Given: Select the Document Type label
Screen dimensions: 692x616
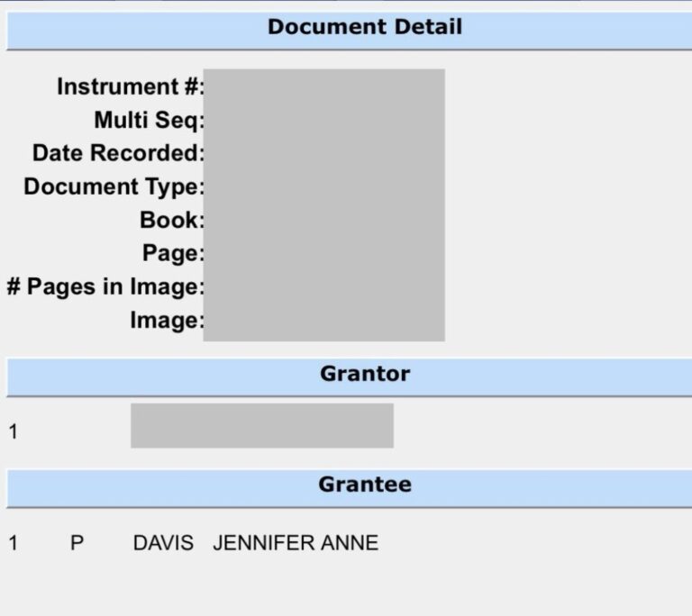Looking at the screenshot, I should pos(114,187).
